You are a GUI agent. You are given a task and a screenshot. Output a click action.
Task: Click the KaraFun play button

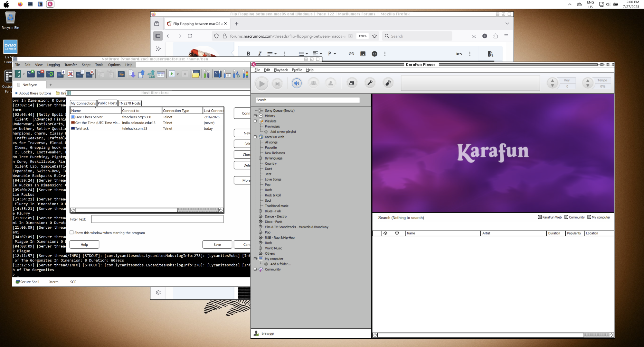[261, 84]
